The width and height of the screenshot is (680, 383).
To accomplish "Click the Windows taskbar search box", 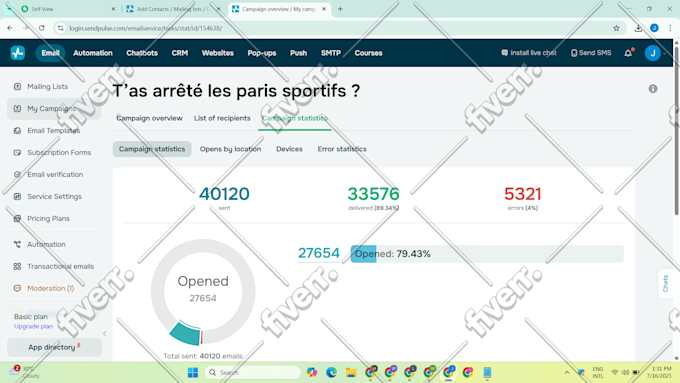I will pyautogui.click(x=252, y=373).
